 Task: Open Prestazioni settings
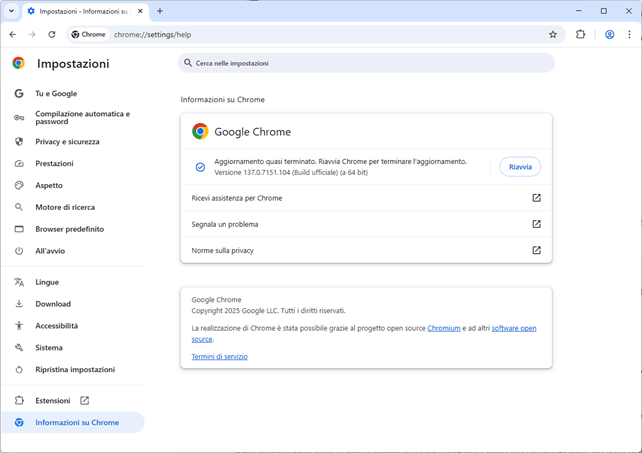click(54, 163)
